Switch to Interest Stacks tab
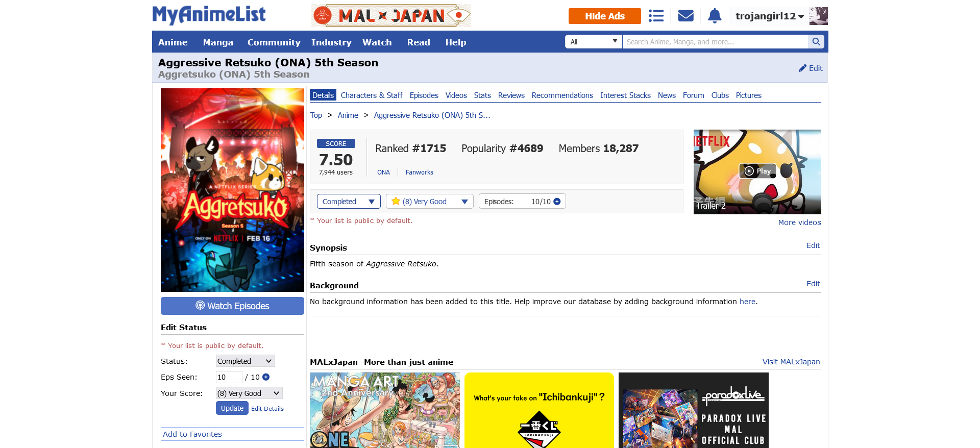980x448 pixels. tap(625, 95)
